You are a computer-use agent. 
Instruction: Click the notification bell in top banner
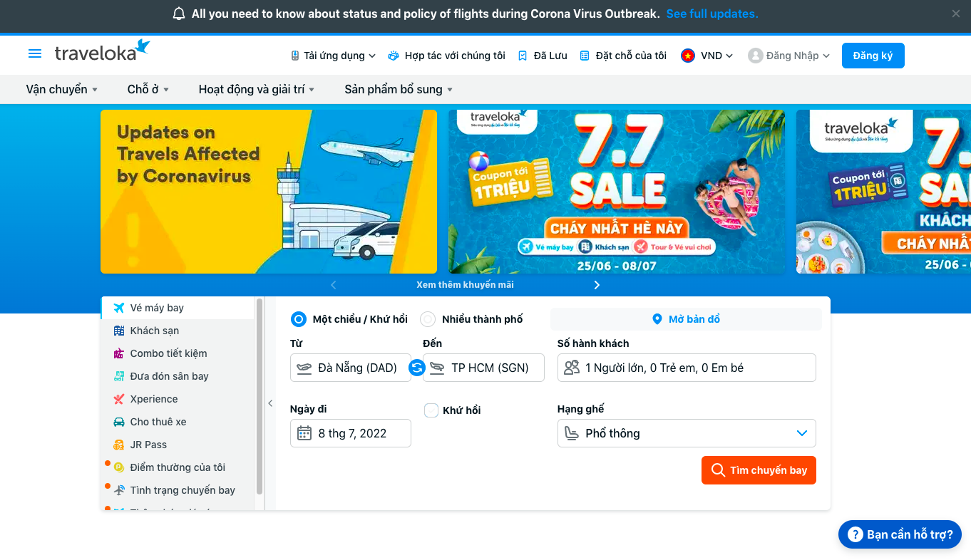click(x=179, y=14)
